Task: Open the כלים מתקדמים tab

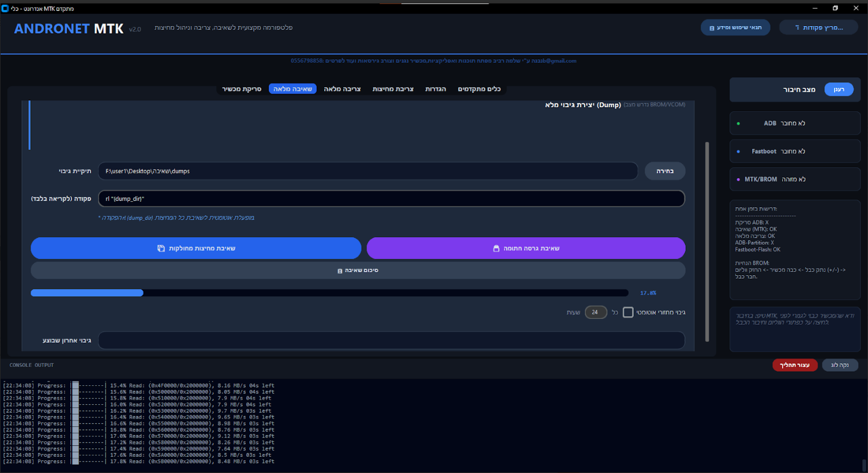Action: [479, 89]
